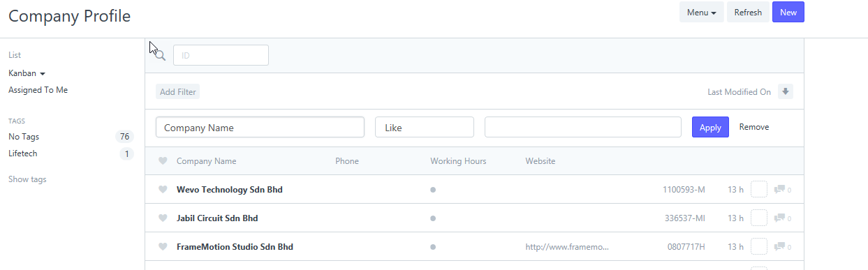Screen dimensions: 868x270
Task: Tick the checkbox for FrameMotion Studio row
Action: (759, 246)
